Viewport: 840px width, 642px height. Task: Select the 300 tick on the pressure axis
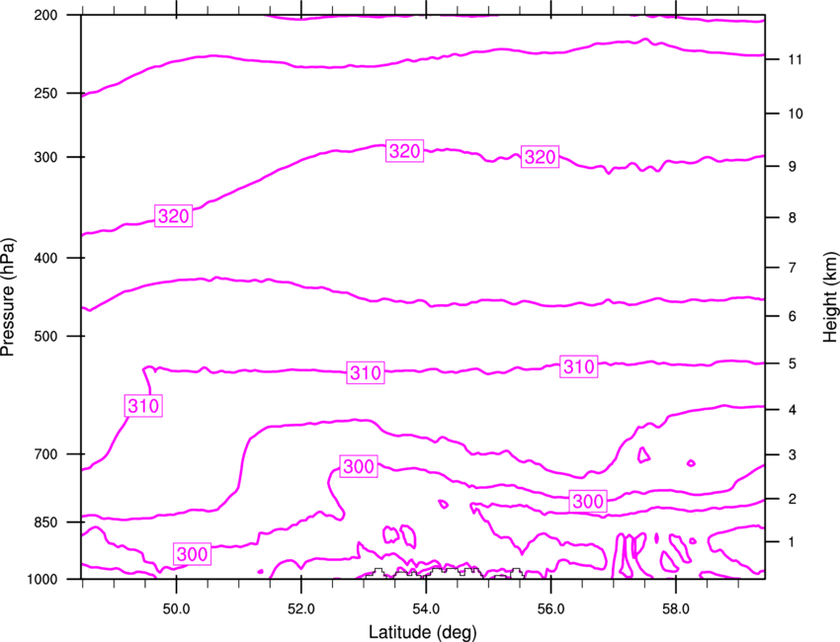tap(45, 157)
